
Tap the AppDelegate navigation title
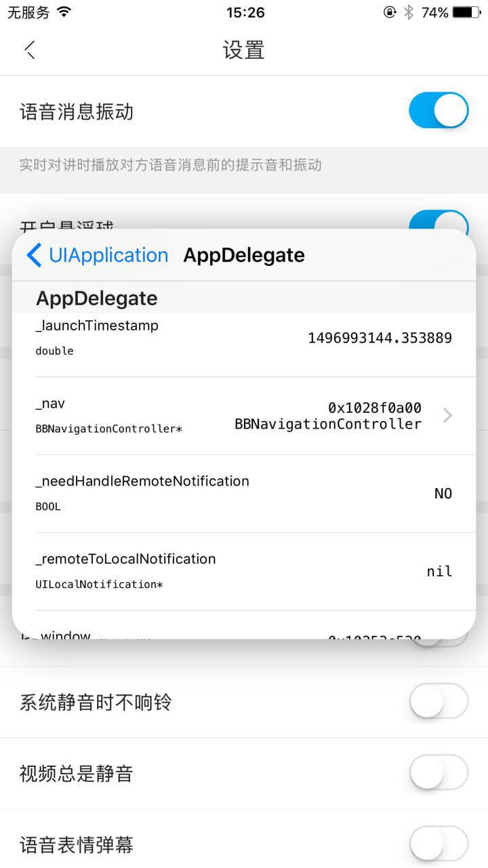[x=244, y=255]
